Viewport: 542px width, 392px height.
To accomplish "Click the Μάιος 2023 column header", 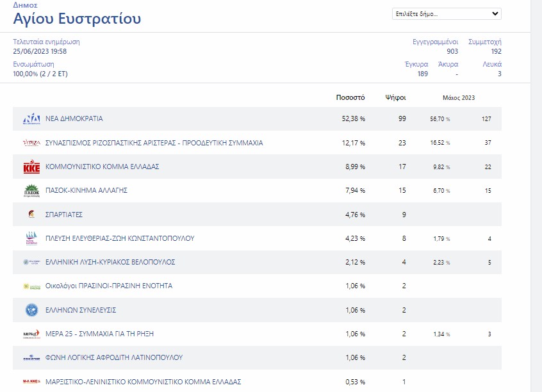I will [459, 98].
